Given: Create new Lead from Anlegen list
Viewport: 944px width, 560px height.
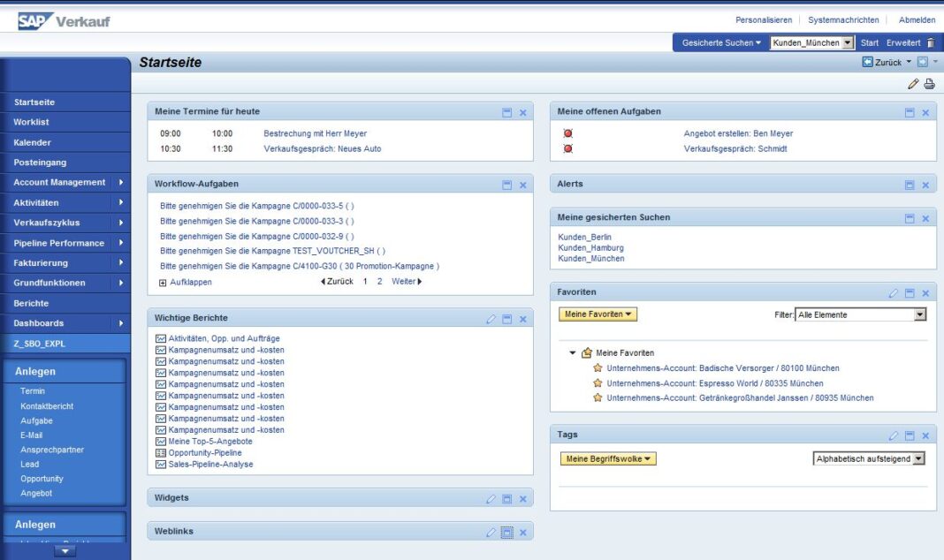Looking at the screenshot, I should (29, 465).
